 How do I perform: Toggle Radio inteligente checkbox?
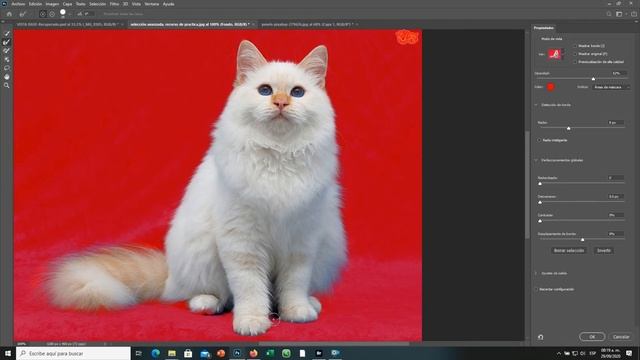pyautogui.click(x=539, y=140)
